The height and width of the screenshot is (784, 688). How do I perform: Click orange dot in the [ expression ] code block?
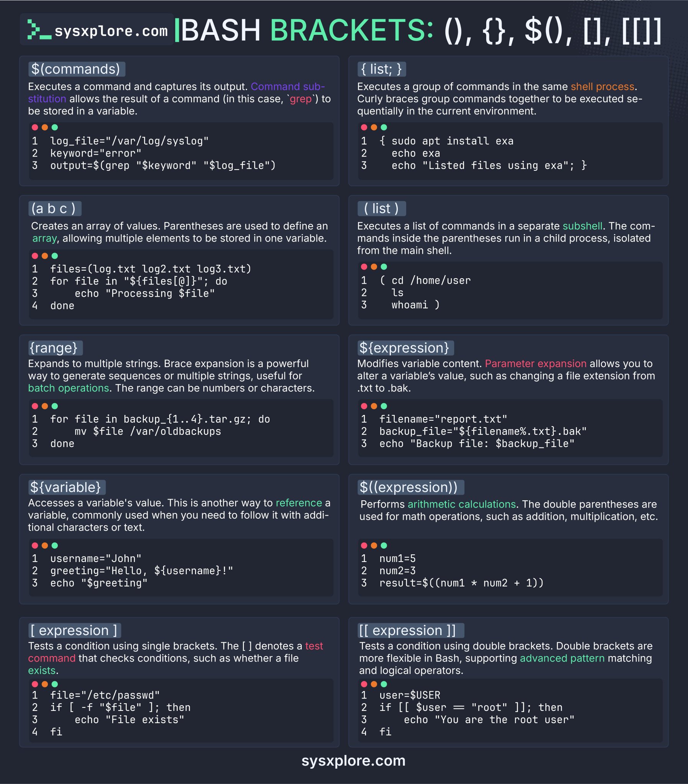(x=45, y=684)
